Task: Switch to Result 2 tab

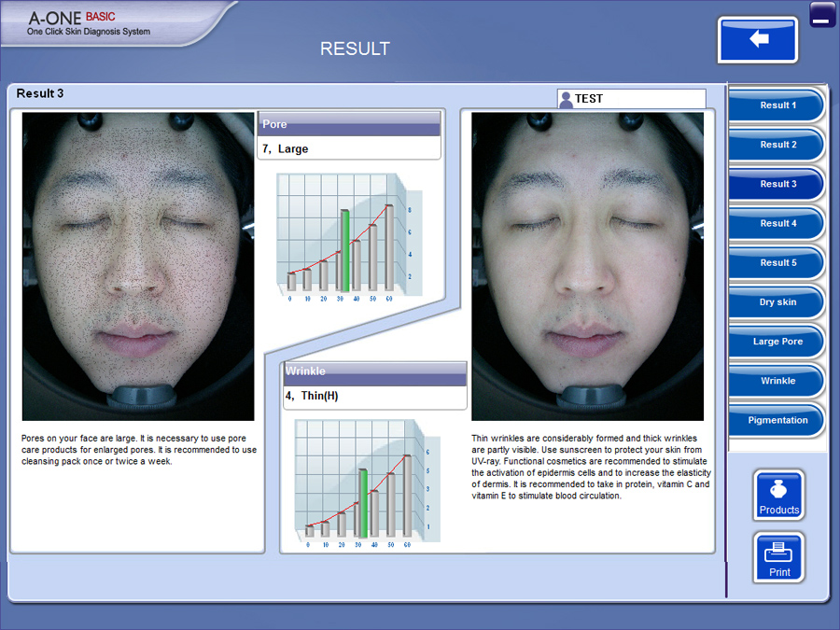Action: tap(777, 145)
